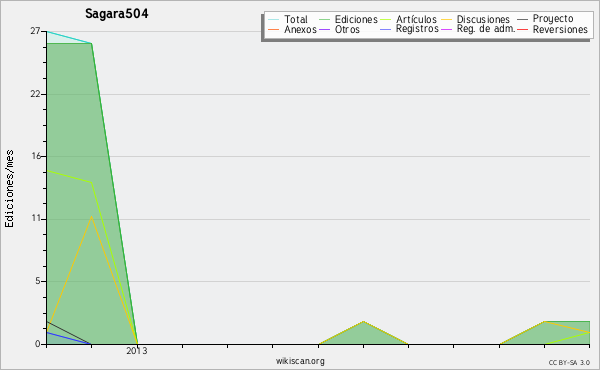Click the red Reversiones line swatch
The width and height of the screenshot is (600, 370).
coord(523,29)
